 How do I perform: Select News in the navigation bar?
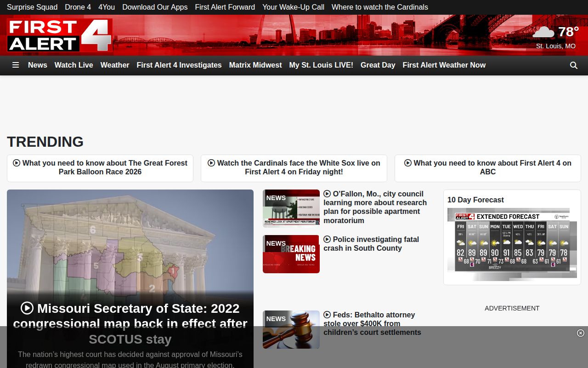click(38, 65)
